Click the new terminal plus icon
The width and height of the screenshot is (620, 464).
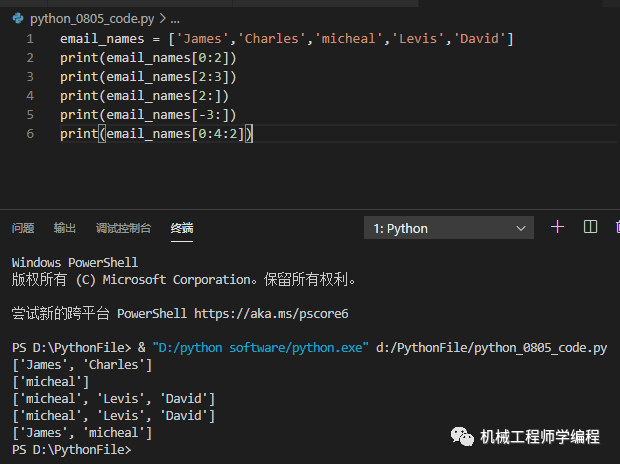coord(558,227)
